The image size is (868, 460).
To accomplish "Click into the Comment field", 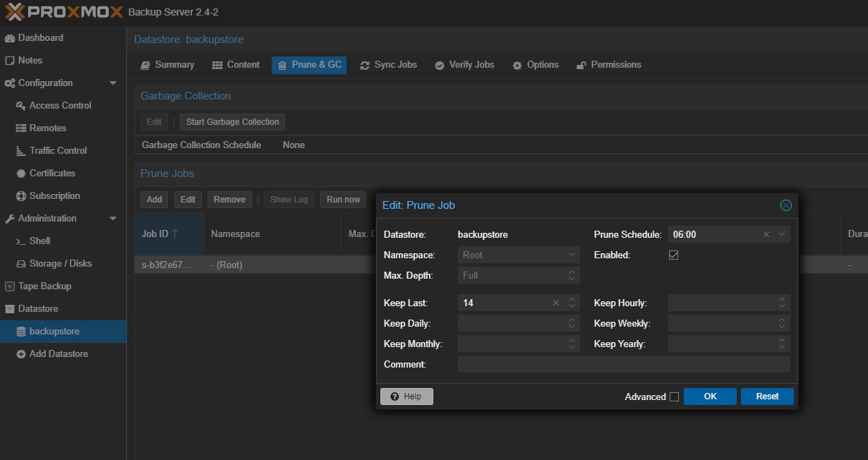I will tap(623, 365).
